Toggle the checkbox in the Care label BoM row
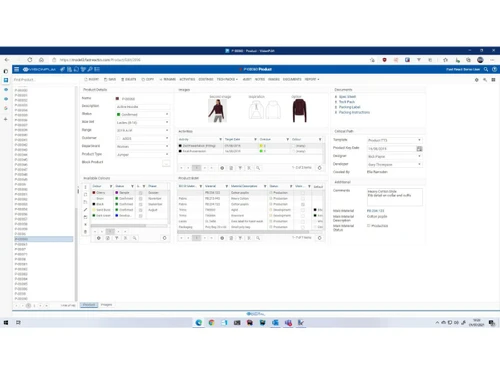Image resolution: width=500 pixels, height=375 pixels. coord(303,221)
